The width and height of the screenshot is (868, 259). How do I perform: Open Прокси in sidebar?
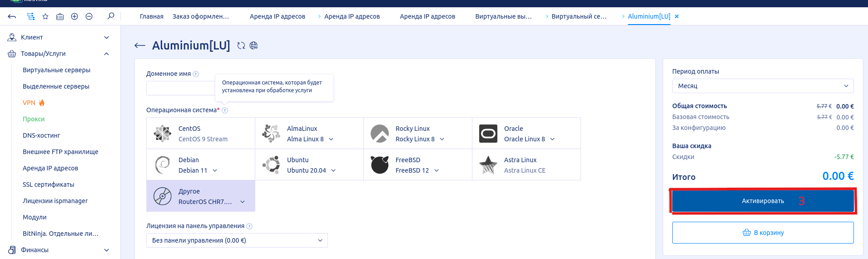pos(34,119)
